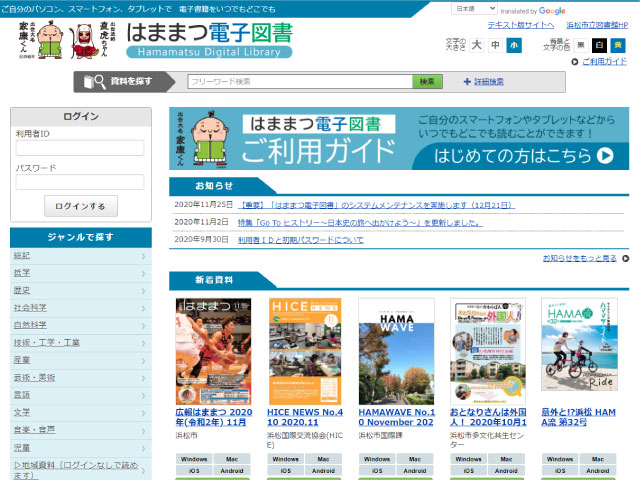Screen dimensions: 640x480
Task: Expand the 哲学 genre chevron
Action: click(x=144, y=273)
